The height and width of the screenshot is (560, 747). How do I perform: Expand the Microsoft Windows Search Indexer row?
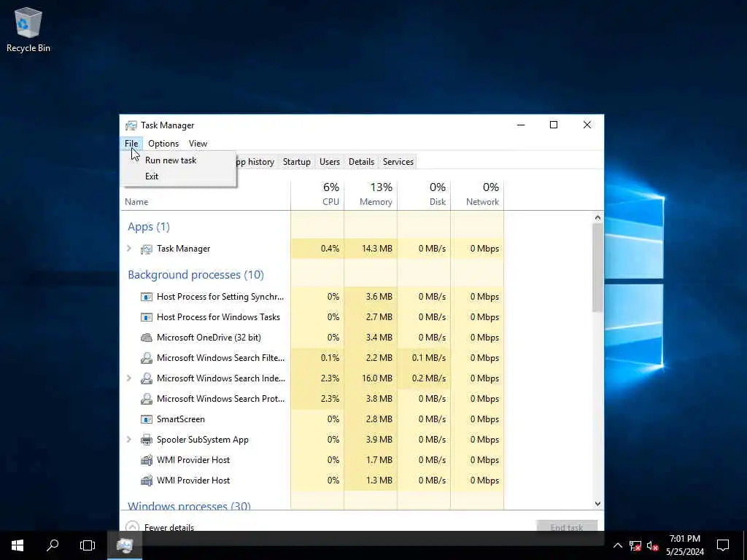tap(129, 378)
